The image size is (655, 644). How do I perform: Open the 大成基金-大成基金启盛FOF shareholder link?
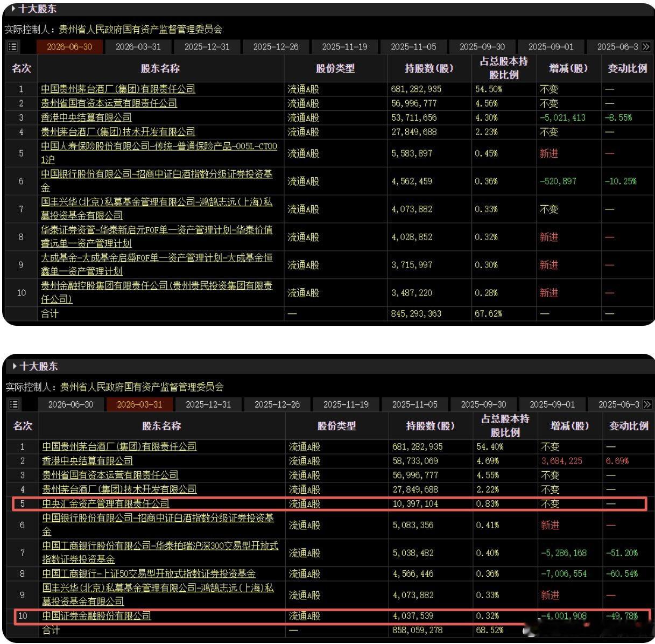pyautogui.click(x=157, y=264)
